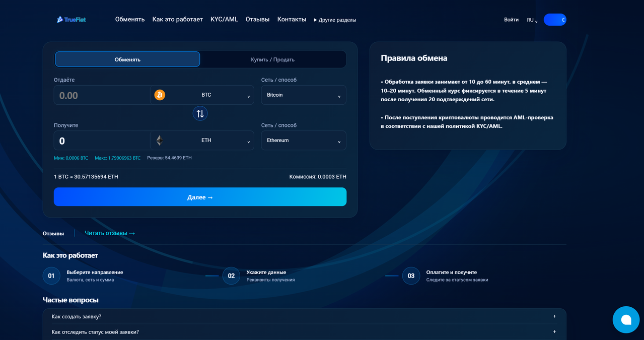Image resolution: width=644 pixels, height=340 pixels.
Task: Expand "Как создать заявку?" question
Action: (x=304, y=316)
